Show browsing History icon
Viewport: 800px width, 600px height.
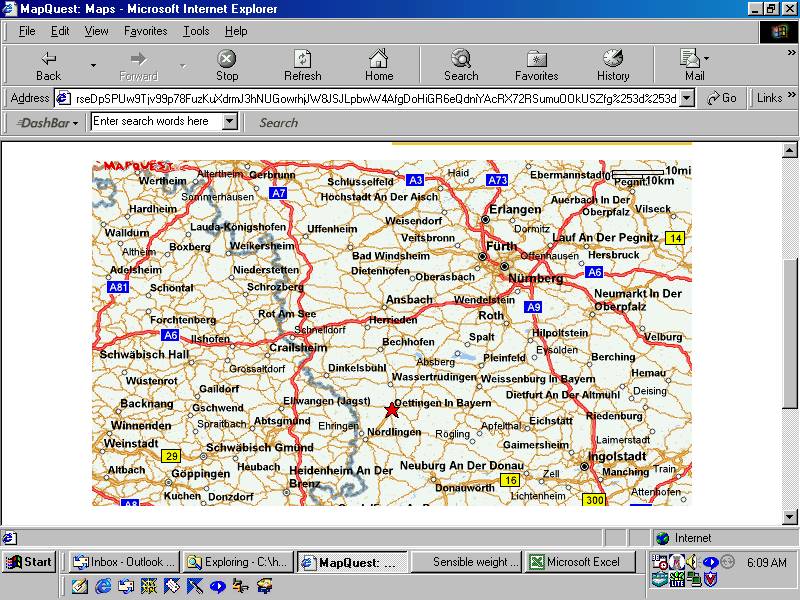(x=613, y=60)
